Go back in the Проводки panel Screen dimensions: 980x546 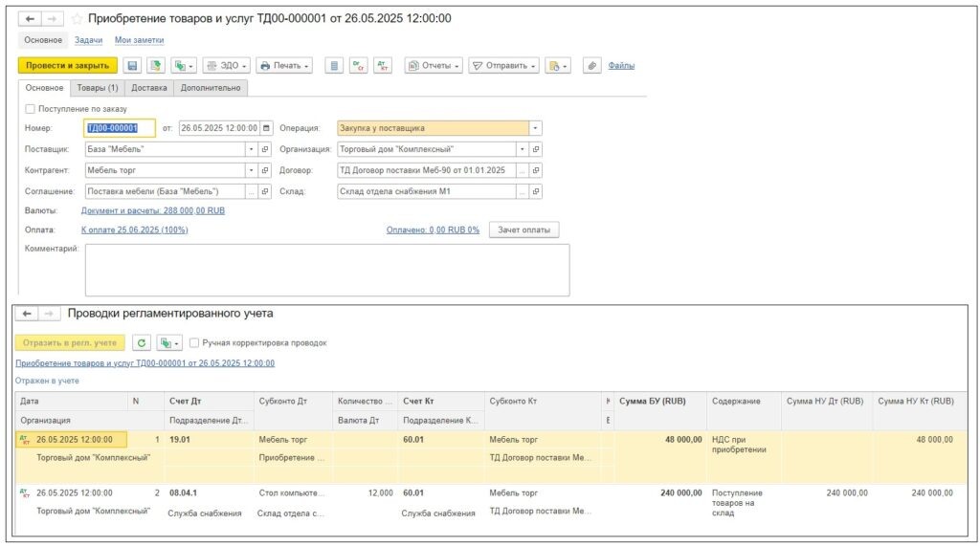pyautogui.click(x=26, y=314)
